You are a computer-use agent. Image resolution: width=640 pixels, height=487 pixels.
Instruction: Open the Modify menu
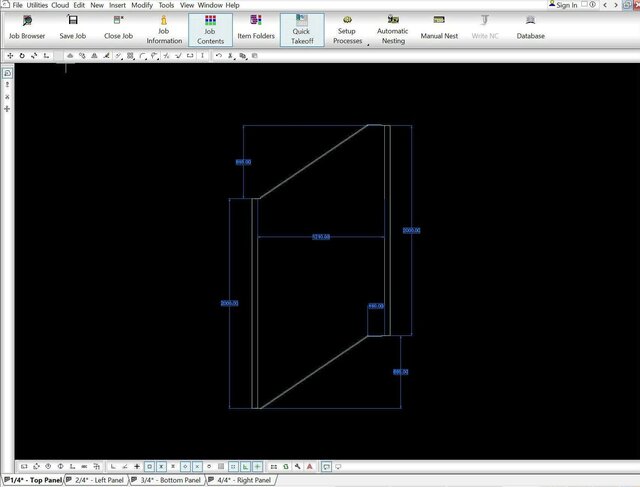tap(142, 5)
